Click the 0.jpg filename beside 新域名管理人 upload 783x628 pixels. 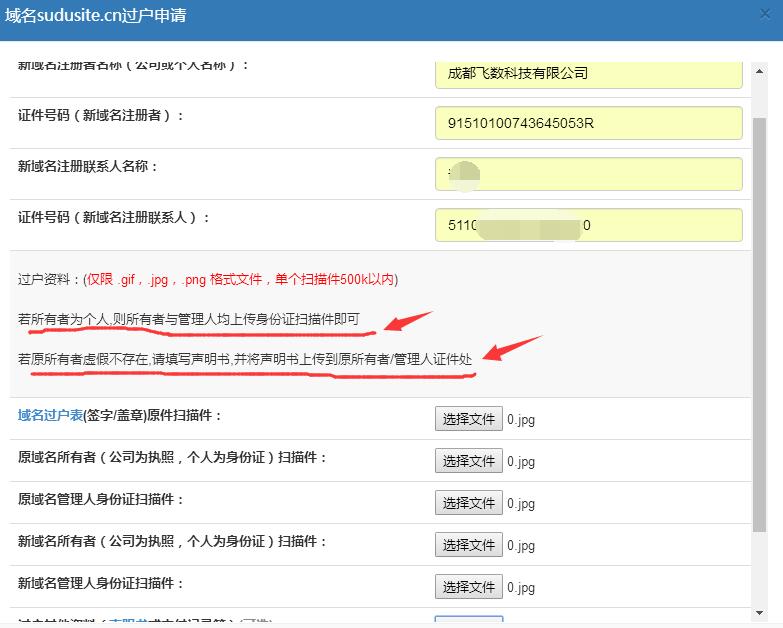(x=521, y=588)
